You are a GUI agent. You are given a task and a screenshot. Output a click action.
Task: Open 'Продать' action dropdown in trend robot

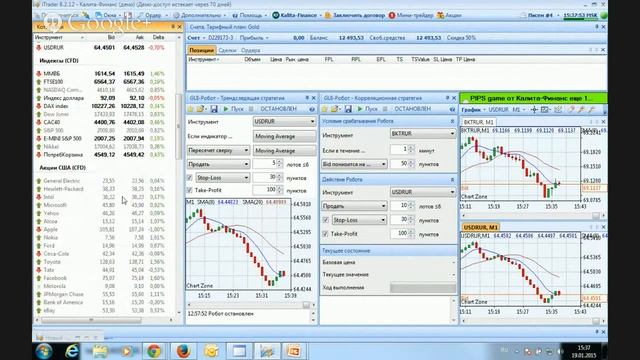(218, 164)
